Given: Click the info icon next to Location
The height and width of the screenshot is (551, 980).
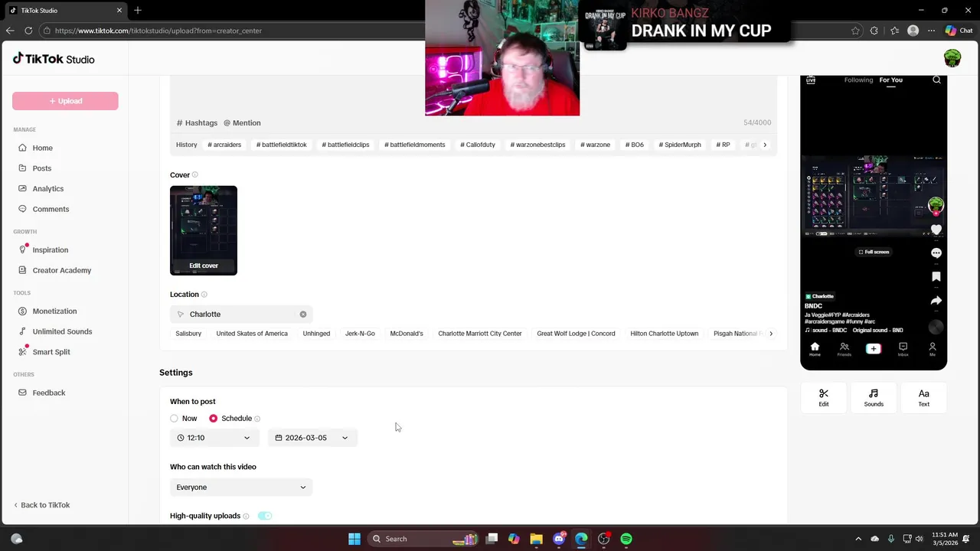Looking at the screenshot, I should tap(204, 295).
